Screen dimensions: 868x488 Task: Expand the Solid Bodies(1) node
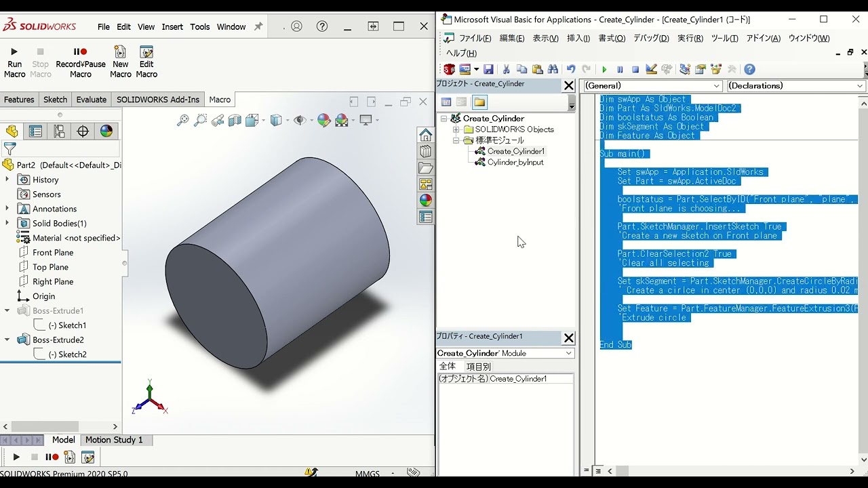point(7,223)
